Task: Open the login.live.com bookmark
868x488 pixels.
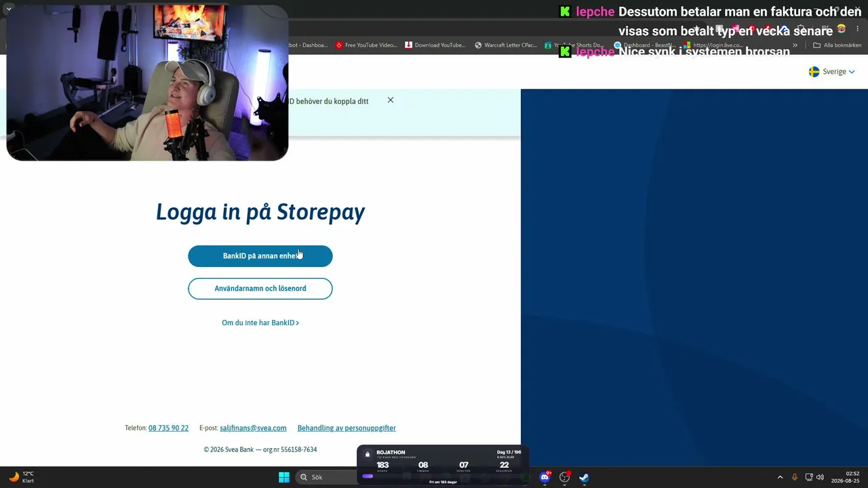Action: [713, 45]
